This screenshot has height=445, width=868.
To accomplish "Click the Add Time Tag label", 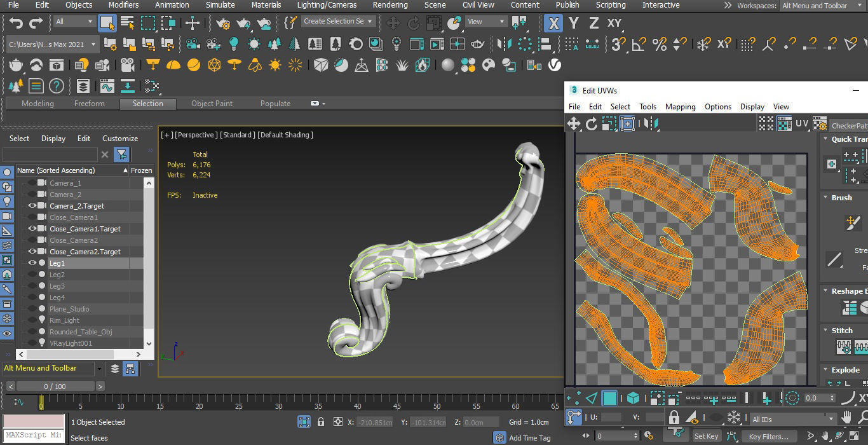I will tap(530, 438).
